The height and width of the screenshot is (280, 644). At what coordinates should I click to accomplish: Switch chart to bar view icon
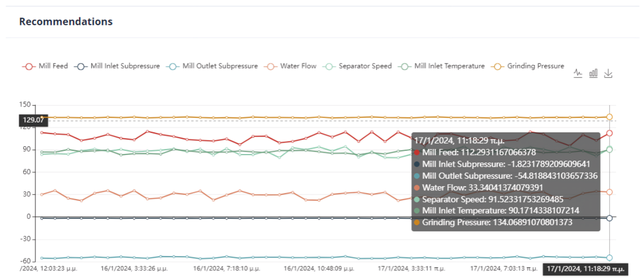click(x=593, y=73)
